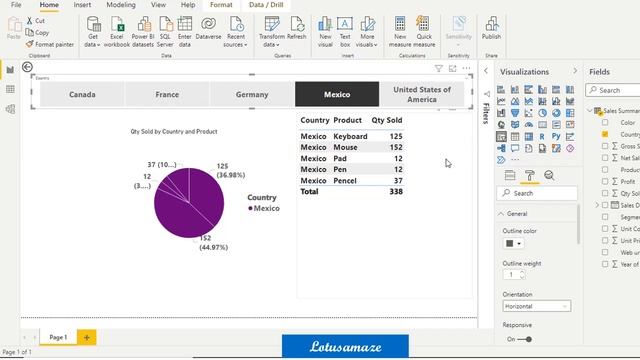Toggle the Responsive switch off

pos(524,339)
